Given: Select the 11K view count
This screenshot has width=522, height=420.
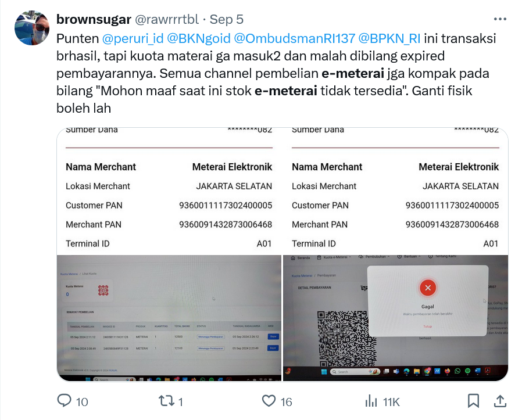Looking at the screenshot, I should pos(391,402).
